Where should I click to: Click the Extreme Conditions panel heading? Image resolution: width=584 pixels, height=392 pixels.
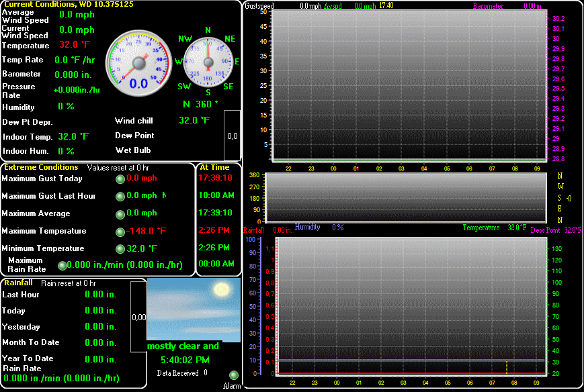pos(42,167)
